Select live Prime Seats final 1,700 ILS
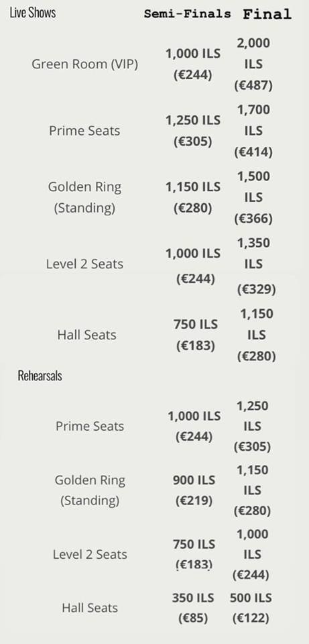The height and width of the screenshot is (644, 309). 253,120
